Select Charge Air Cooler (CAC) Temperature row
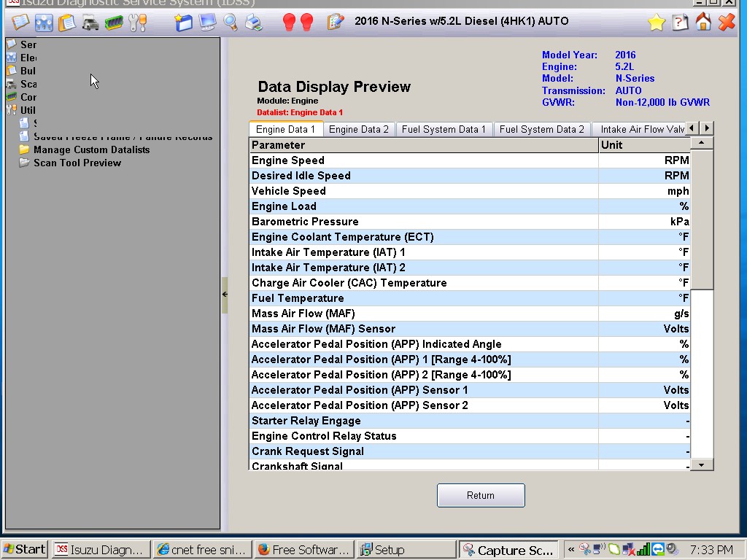Image resolution: width=747 pixels, height=560 pixels. coord(470,283)
